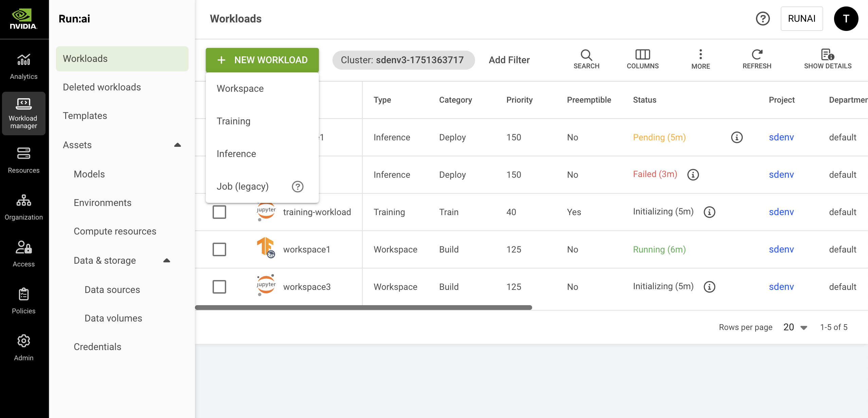Tick the workspace3 row checkbox

point(219,287)
